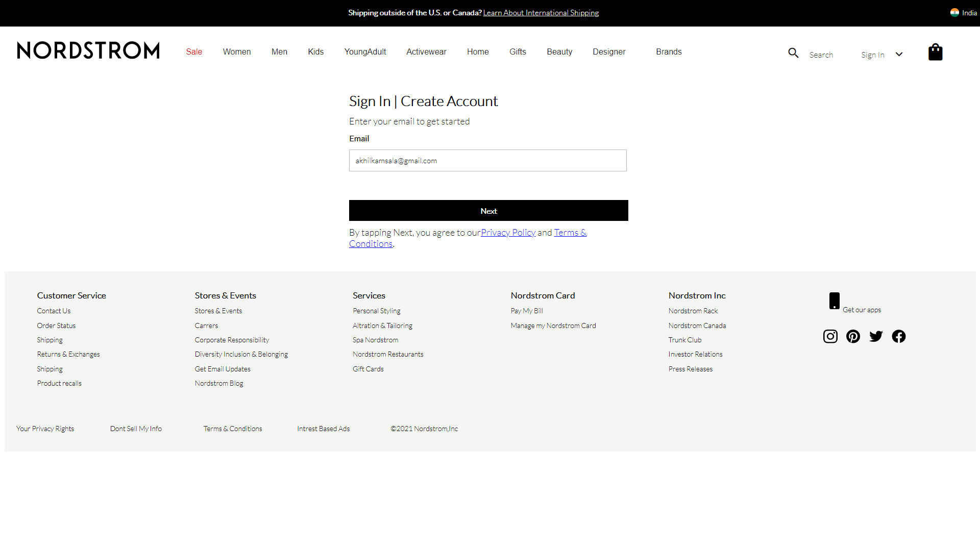Open the shopping bag icon
The height and width of the screenshot is (551, 980).
point(935,52)
